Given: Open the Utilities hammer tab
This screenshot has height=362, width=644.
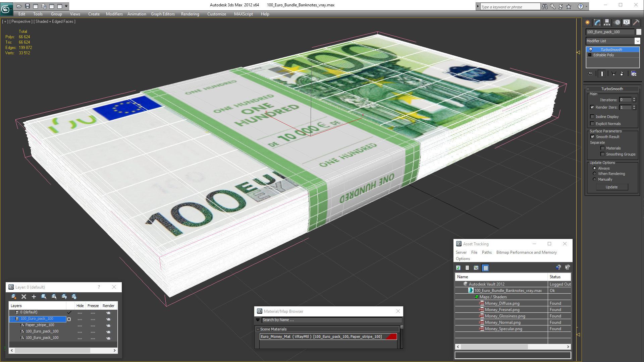Looking at the screenshot, I should 636,22.
